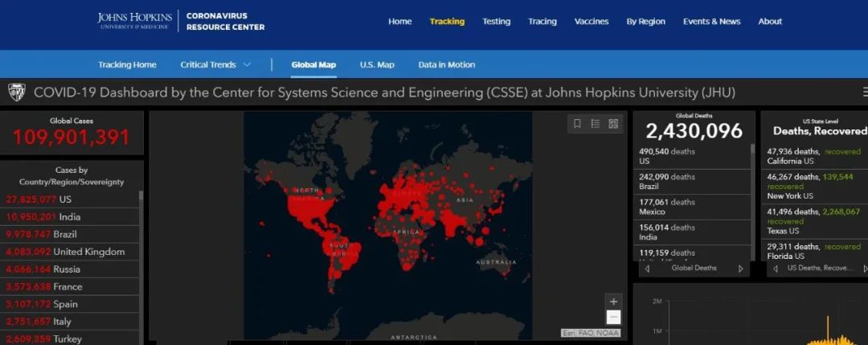The height and width of the screenshot is (345, 868).
Task: Select New York US state row
Action: [x=814, y=186]
